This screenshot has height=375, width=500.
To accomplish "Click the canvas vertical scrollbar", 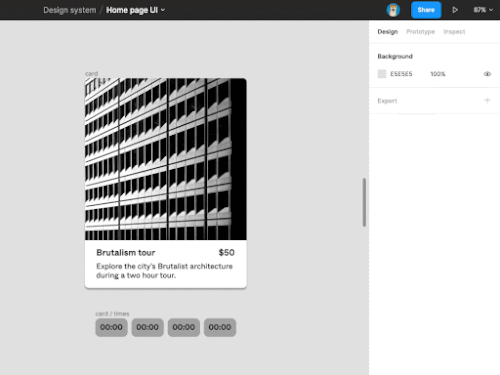I will coord(364,202).
